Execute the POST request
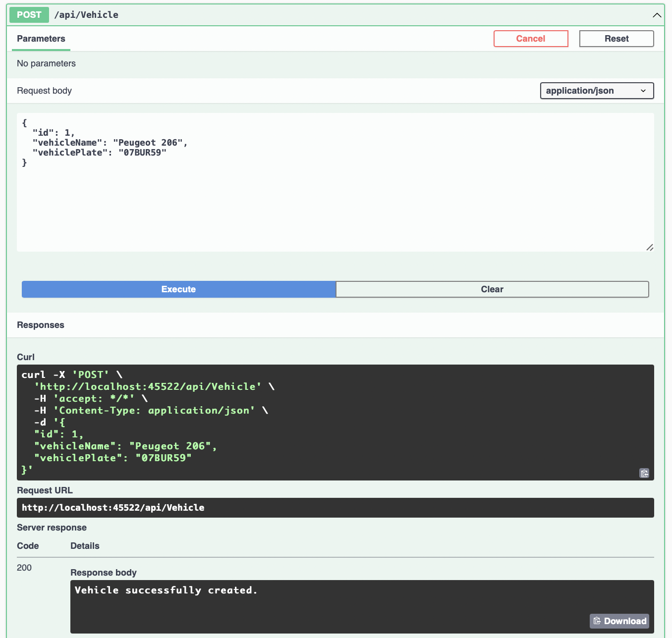Viewport: 672px width, 638px height. [178, 289]
